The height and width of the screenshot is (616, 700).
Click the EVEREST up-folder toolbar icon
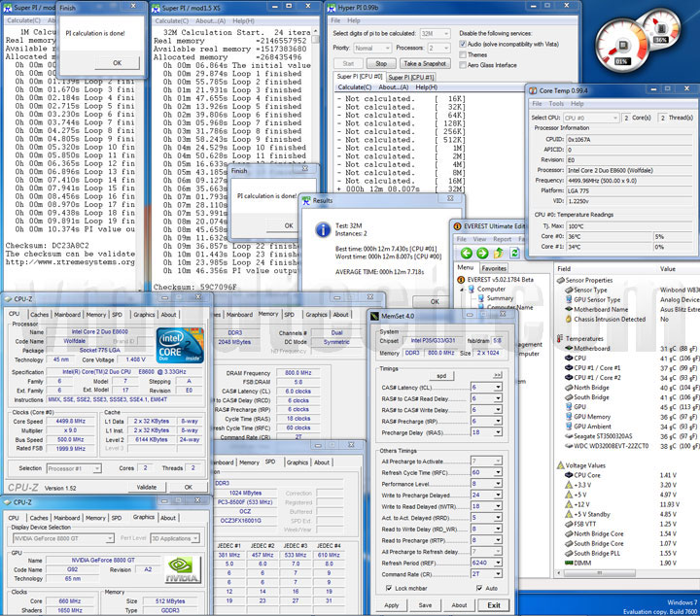[498, 254]
